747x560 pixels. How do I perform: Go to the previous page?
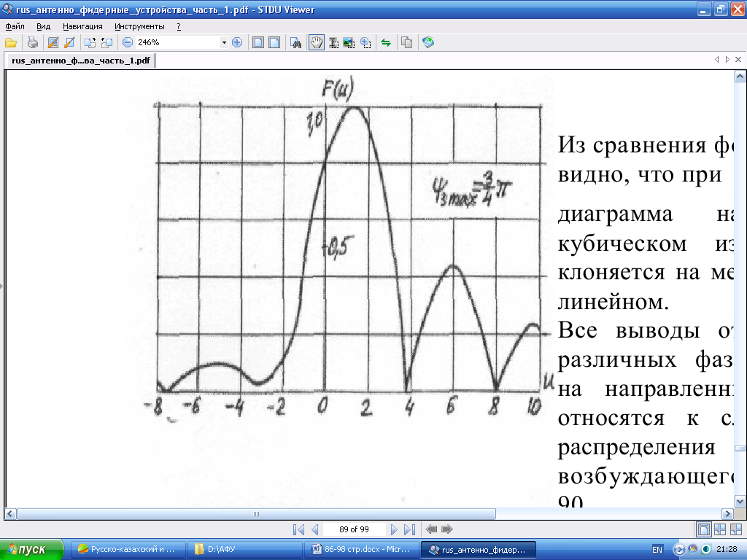click(x=314, y=529)
